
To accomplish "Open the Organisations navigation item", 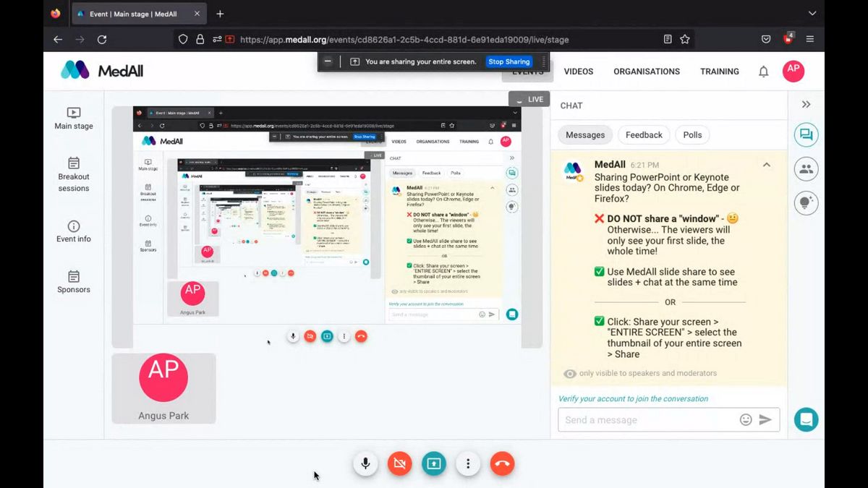I will pos(647,72).
